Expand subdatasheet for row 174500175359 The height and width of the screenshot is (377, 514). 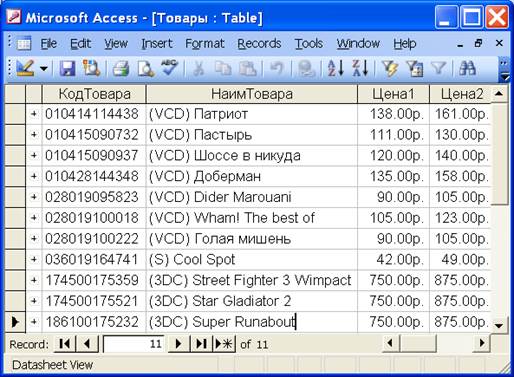[34, 280]
